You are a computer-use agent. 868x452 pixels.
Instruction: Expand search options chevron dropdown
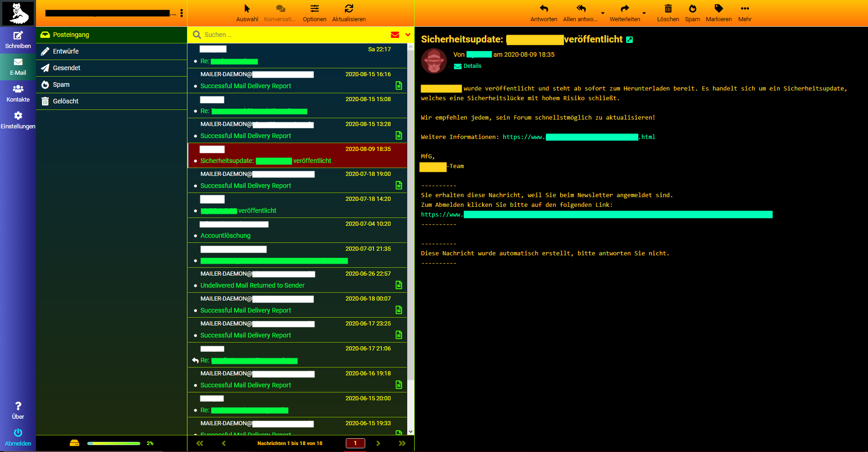click(408, 35)
